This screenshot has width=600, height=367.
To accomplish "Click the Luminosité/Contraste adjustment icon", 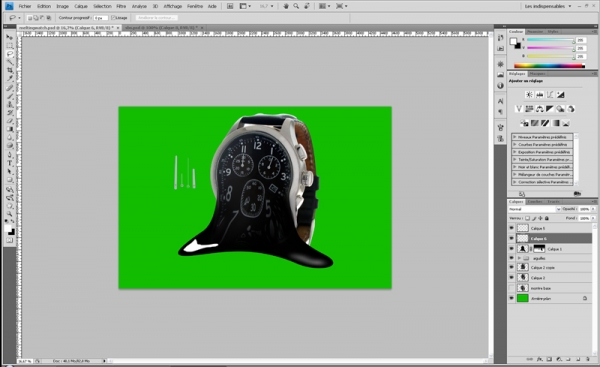I will [x=529, y=95].
